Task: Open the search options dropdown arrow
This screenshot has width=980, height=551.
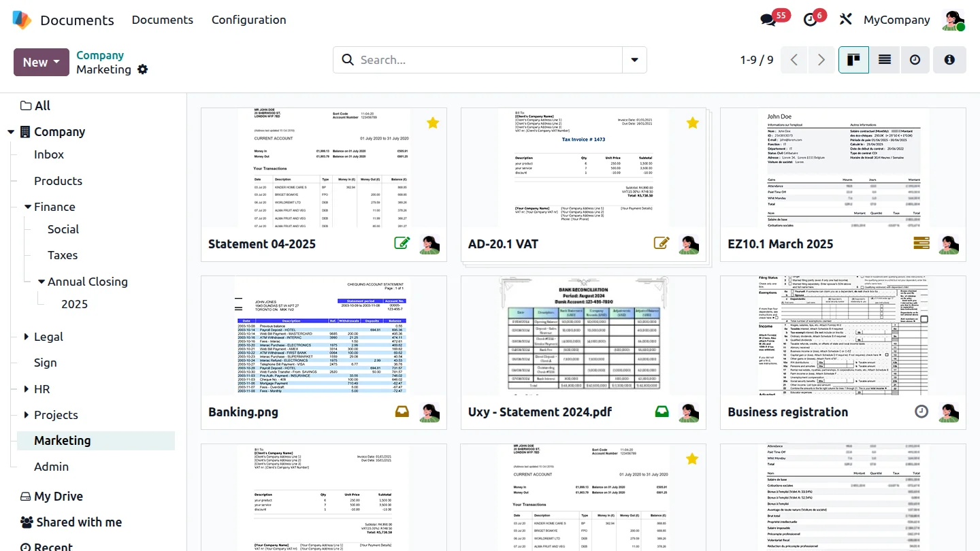Action: [x=634, y=60]
